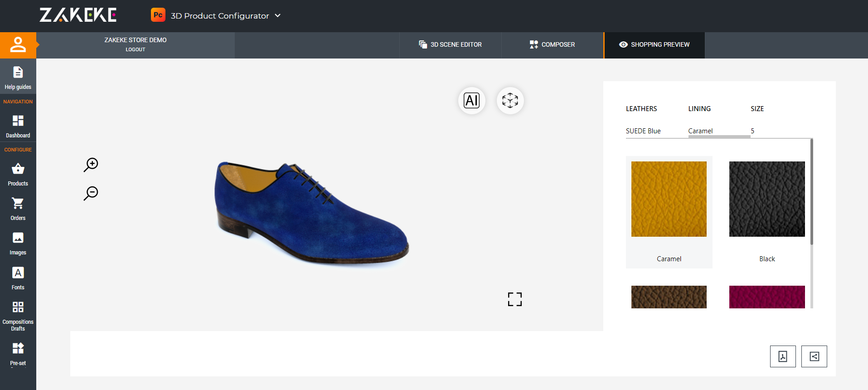Open Compositions Drafts in sidebar
This screenshot has height=390, width=868.
pos(18,316)
